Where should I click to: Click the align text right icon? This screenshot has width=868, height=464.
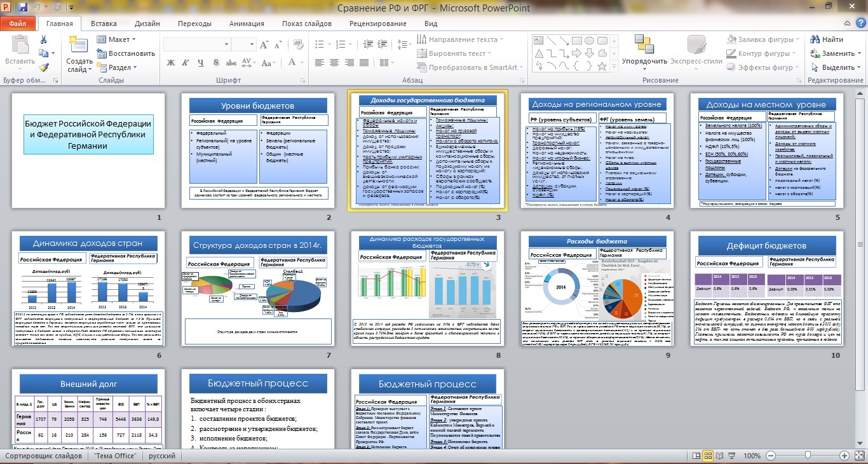click(x=348, y=62)
